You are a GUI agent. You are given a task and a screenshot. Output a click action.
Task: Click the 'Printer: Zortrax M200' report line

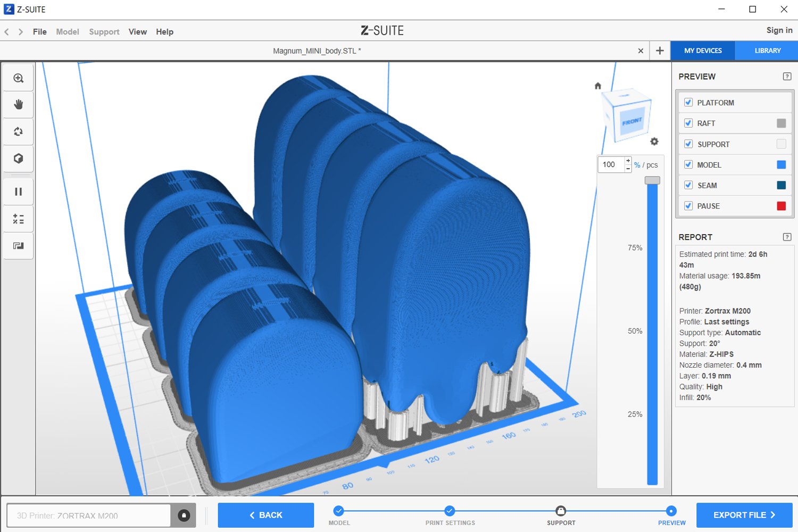pos(715,311)
